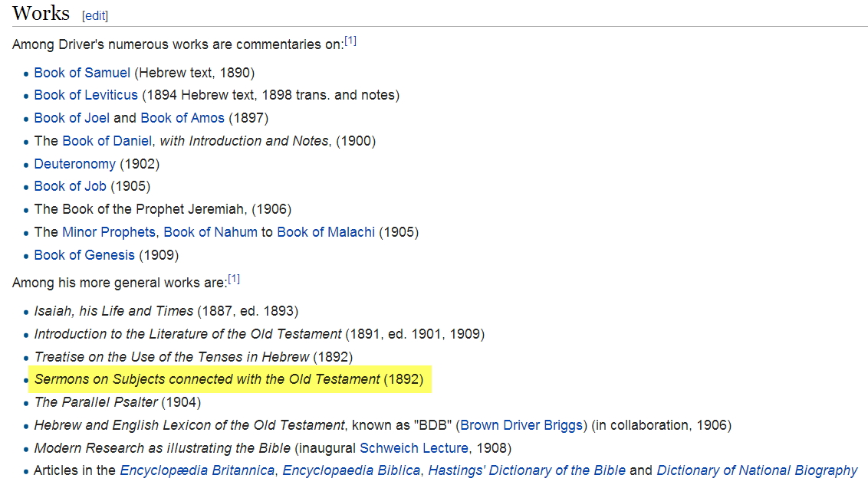This screenshot has width=868, height=488.
Task: Click the highlighted 'Sermons on Subjects' entry
Action: point(229,379)
